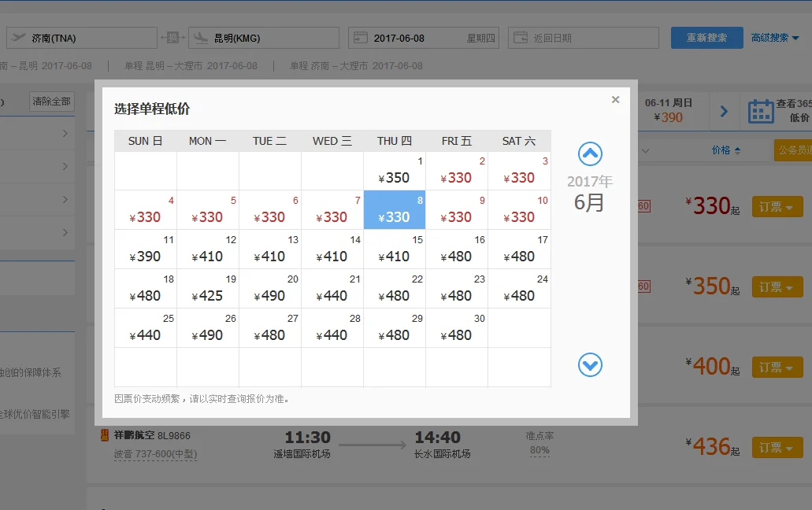This screenshot has width=812, height=510.
Task: Click the airplane icon beside 济南(TNA)
Action: [17, 37]
